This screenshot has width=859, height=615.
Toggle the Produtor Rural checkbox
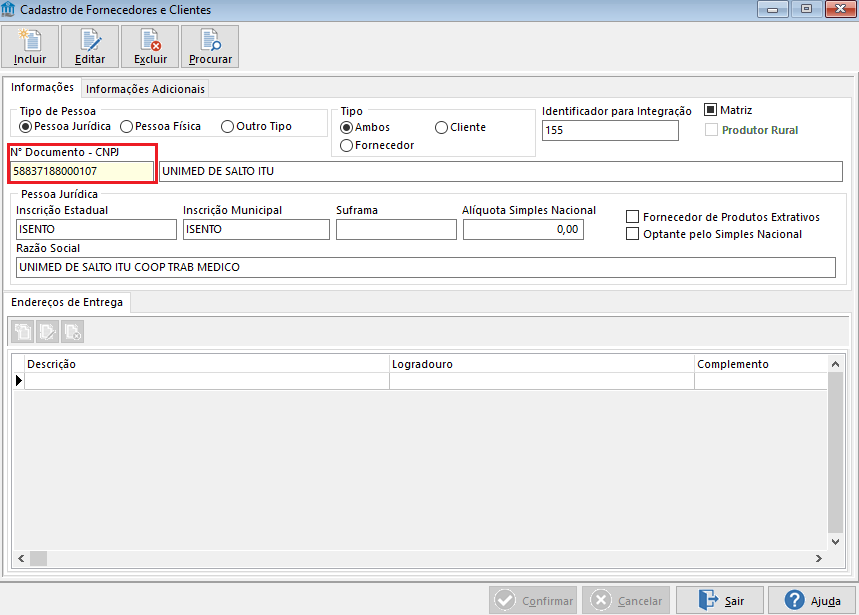[x=711, y=130]
